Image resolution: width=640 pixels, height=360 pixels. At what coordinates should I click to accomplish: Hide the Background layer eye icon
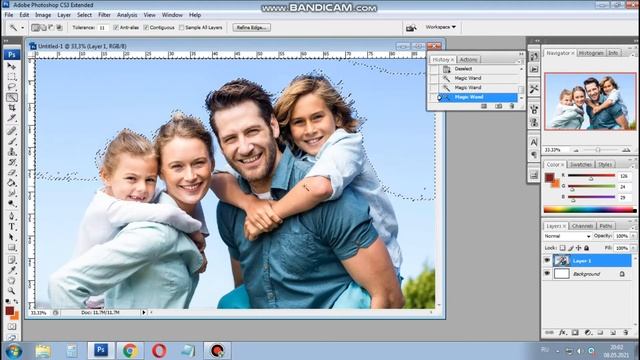547,273
